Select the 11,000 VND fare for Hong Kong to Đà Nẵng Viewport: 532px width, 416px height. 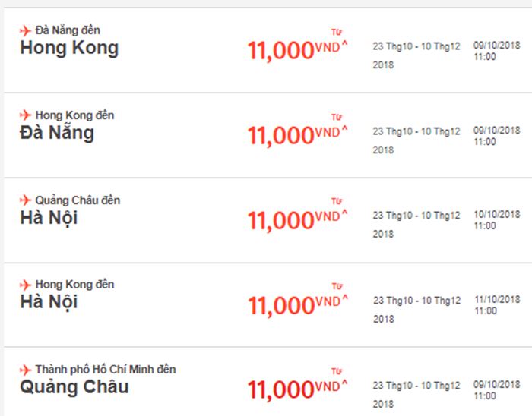[298, 135]
